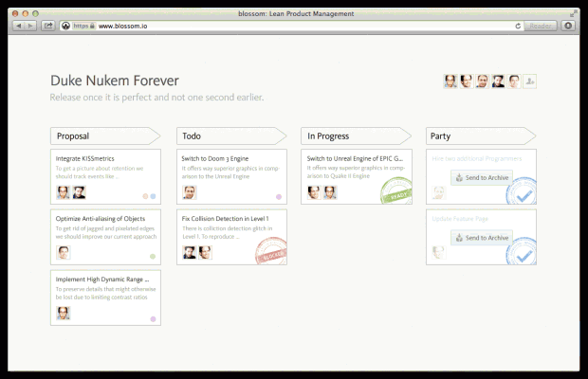Screen dimensions: 588x379
Task: Select the archive icon inside first Send to Archive button
Action: pyautogui.click(x=459, y=178)
